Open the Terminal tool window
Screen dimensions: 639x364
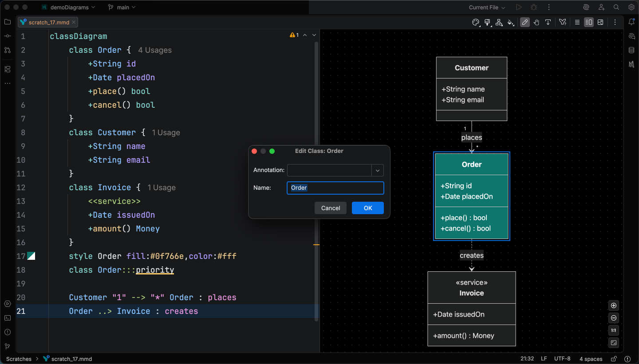8,318
